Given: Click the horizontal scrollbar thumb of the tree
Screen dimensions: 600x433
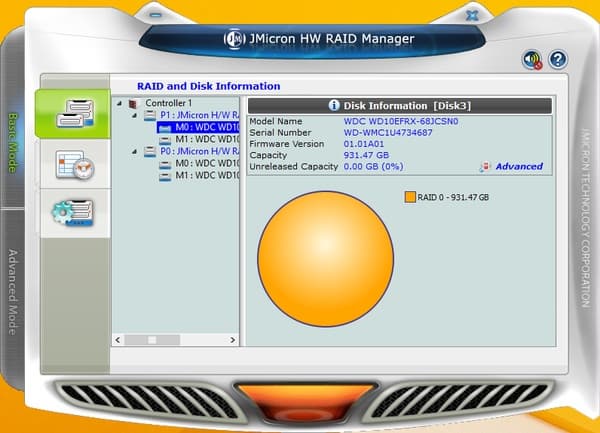Looking at the screenshot, I should (152, 340).
